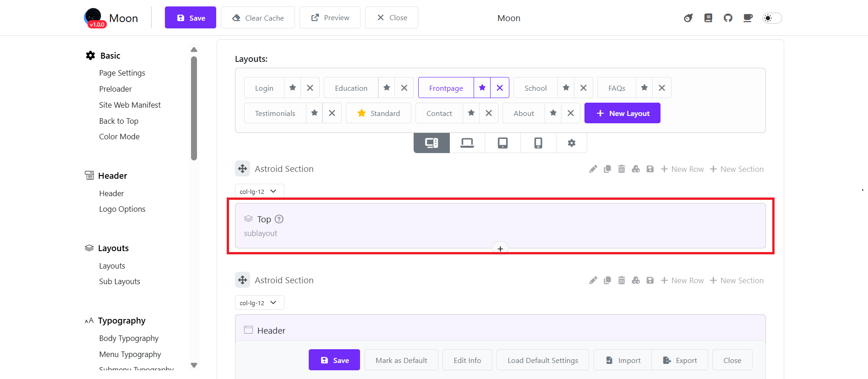Click the pencil edit icon in the Header section
868x379 pixels.
click(x=593, y=280)
